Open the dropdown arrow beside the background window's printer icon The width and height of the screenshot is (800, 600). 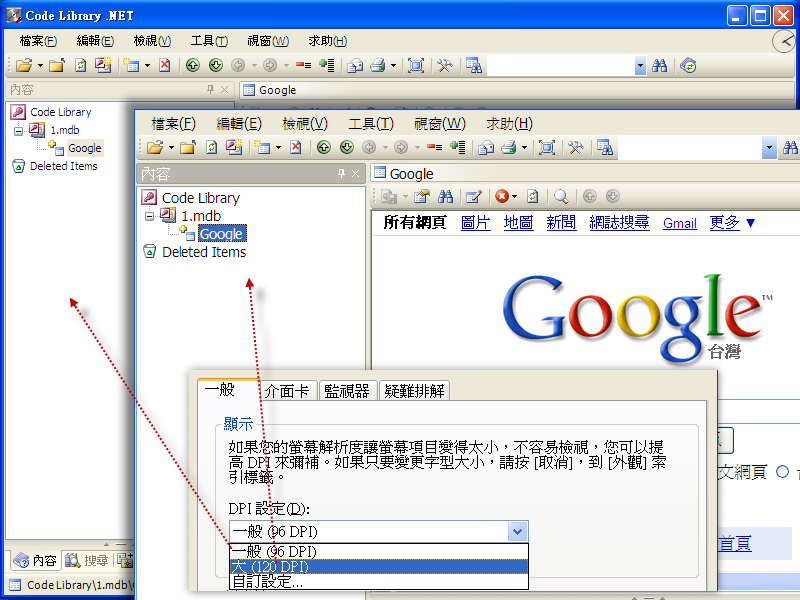(393, 65)
